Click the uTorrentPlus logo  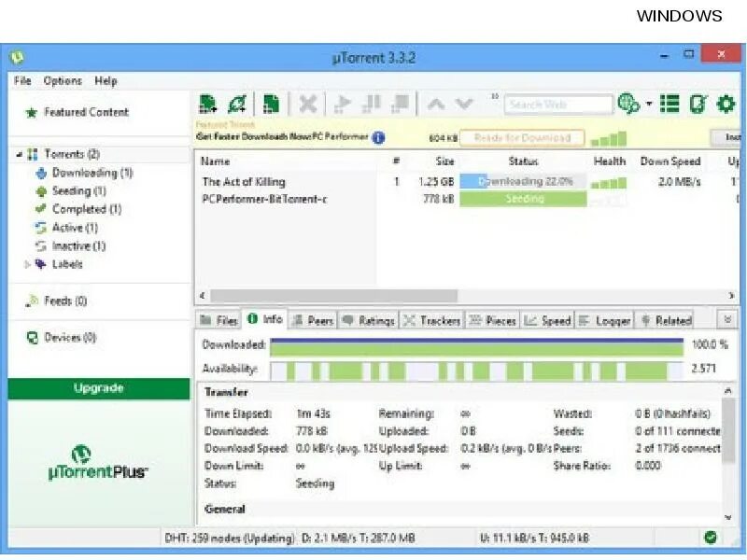click(x=98, y=463)
